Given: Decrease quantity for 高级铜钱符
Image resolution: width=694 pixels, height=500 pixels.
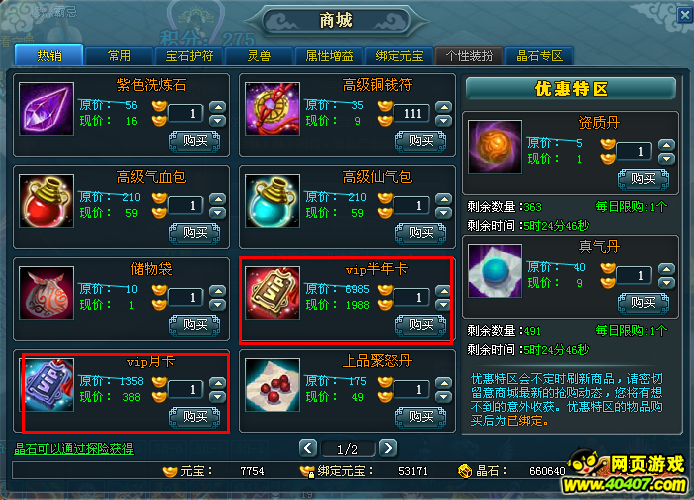Looking at the screenshot, I should click(x=443, y=121).
